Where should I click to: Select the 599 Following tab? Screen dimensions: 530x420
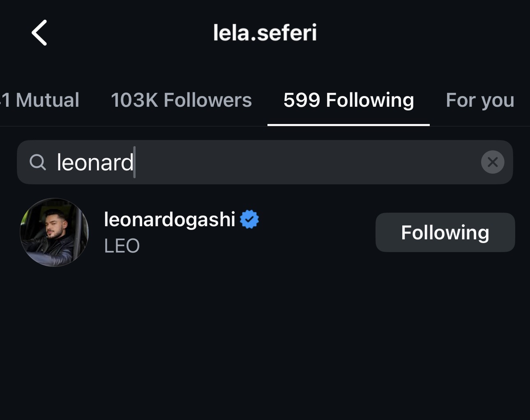[x=348, y=100]
